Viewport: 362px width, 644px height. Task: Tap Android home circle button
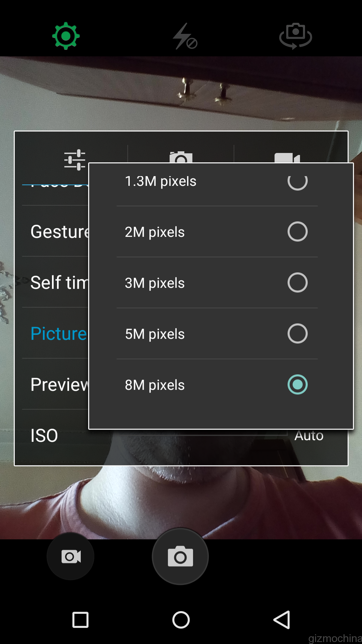click(181, 620)
